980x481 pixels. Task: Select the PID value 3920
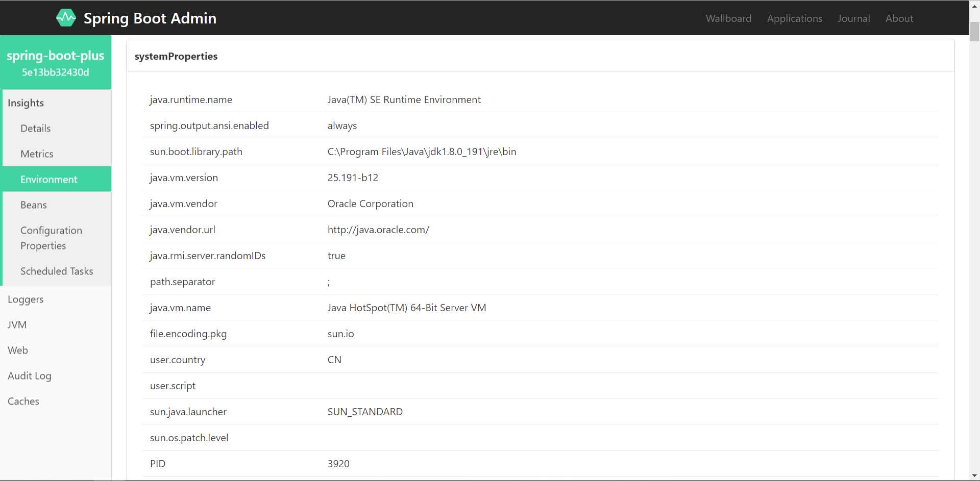(x=338, y=464)
